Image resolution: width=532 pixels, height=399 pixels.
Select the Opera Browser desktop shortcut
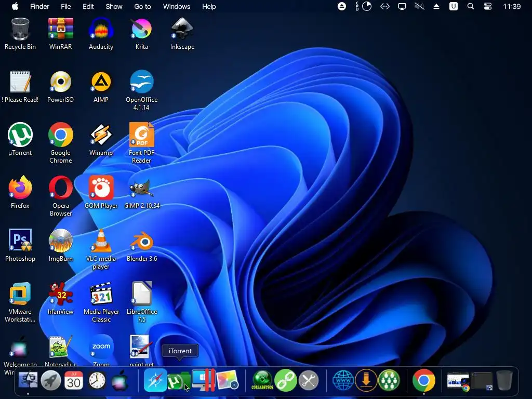click(x=60, y=196)
